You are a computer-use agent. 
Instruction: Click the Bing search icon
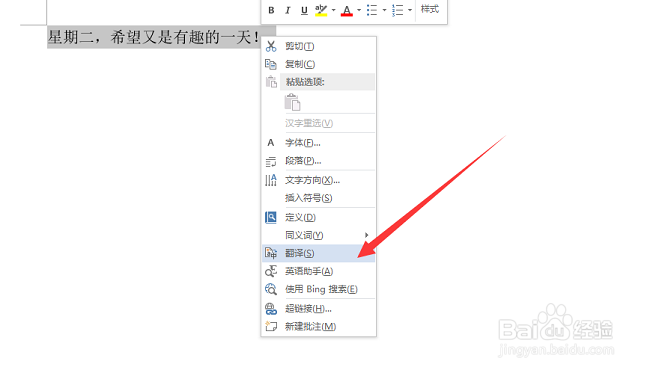(271, 289)
